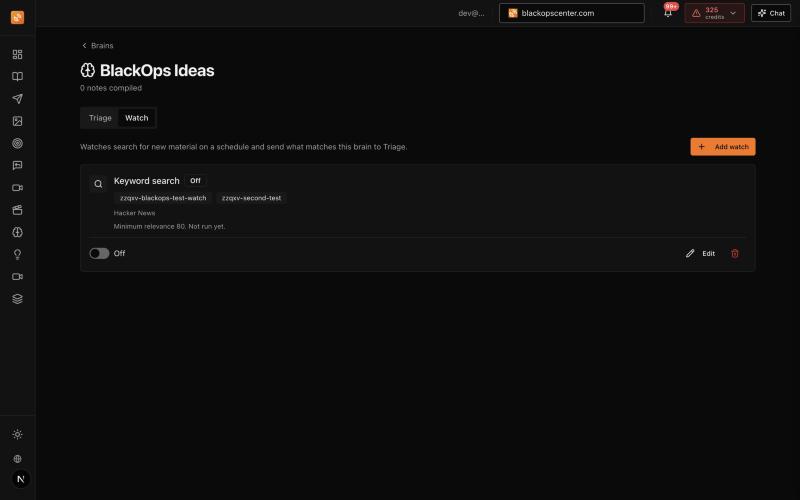Go back to Brains list
Image resolution: width=800 pixels, height=500 pixels.
click(x=97, y=45)
